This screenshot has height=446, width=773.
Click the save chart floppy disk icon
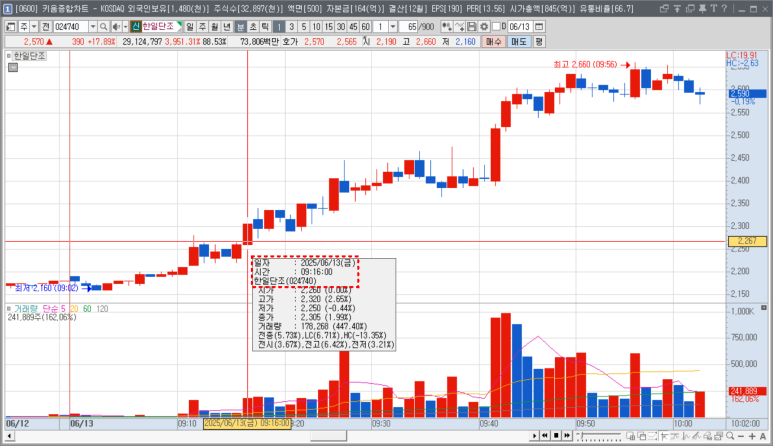coord(472,27)
